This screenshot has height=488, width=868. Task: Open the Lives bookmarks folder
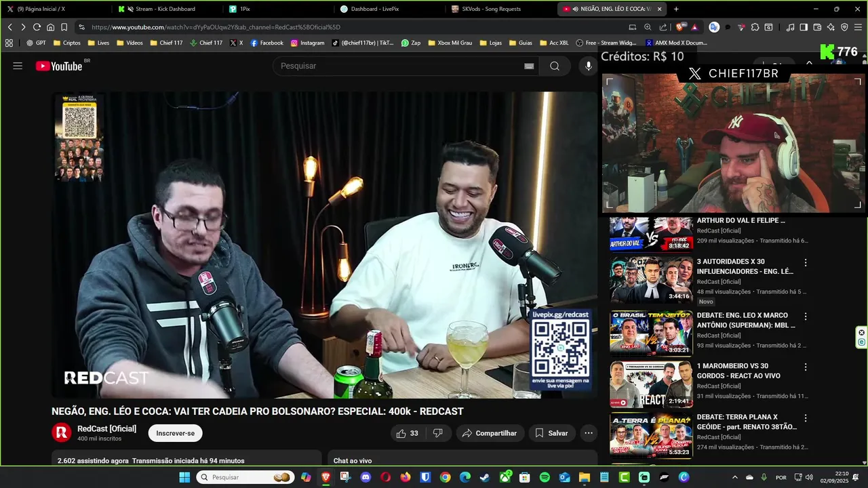click(x=98, y=43)
